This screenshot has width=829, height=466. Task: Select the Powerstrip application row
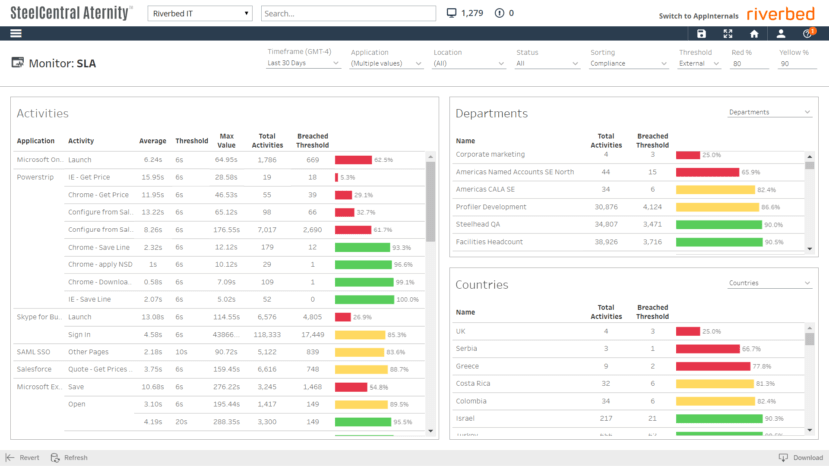35,177
